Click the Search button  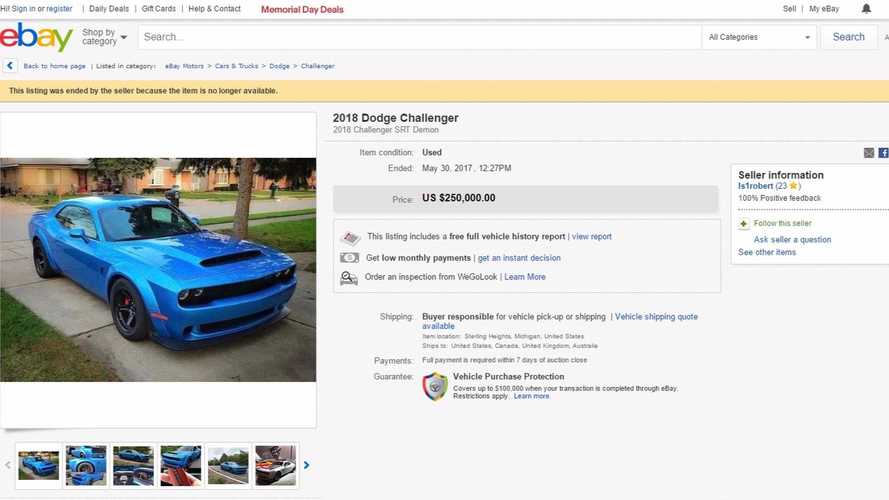pos(849,37)
